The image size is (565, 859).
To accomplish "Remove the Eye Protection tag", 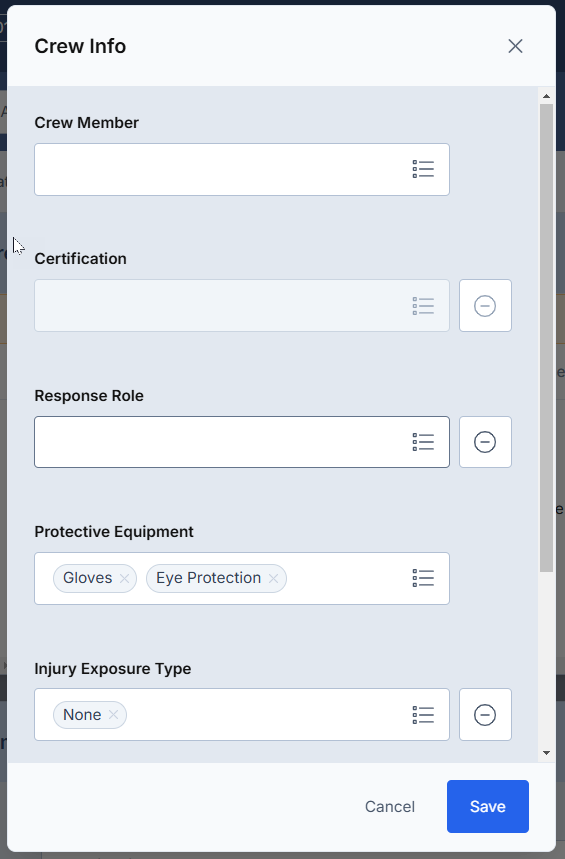I will (273, 579).
